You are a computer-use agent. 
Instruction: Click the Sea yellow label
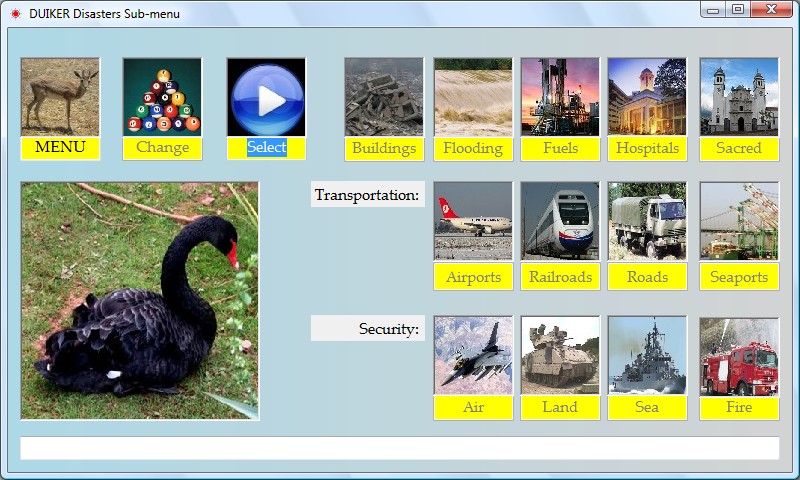647,408
